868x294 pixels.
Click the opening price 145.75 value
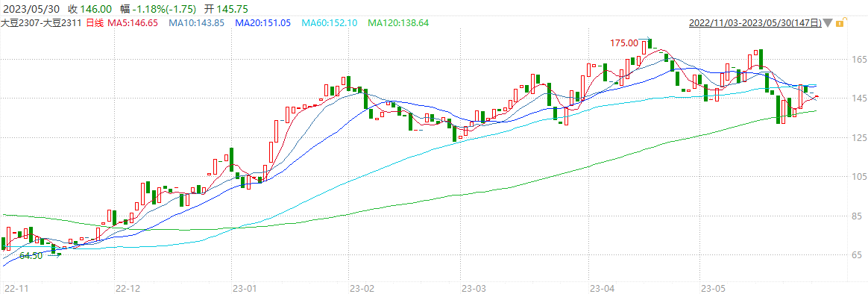[x=233, y=8]
